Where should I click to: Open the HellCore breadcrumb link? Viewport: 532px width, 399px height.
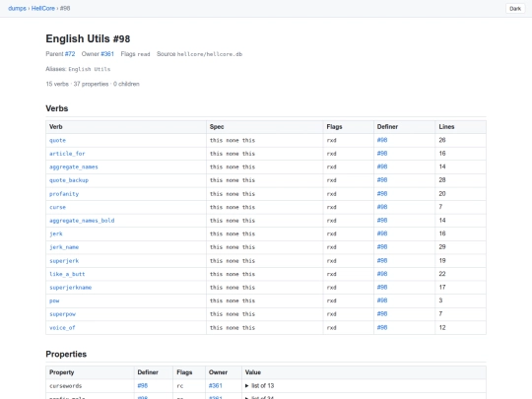(43, 9)
